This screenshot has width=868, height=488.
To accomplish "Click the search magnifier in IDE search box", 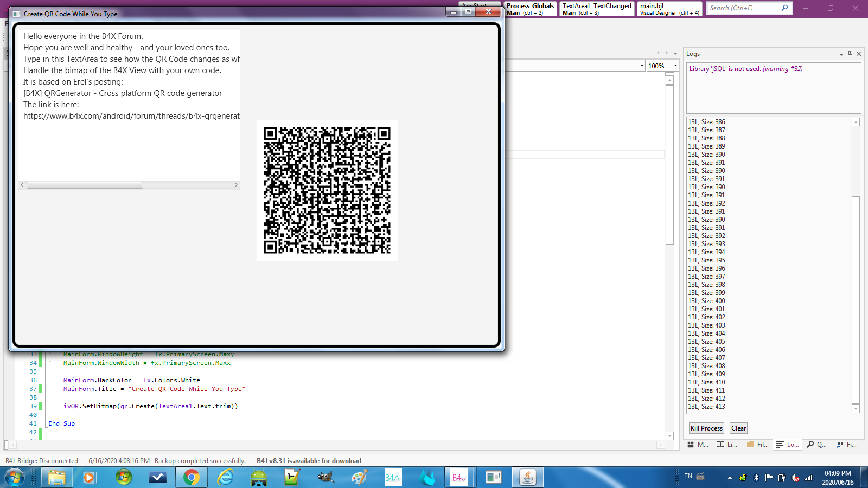I will pyautogui.click(x=784, y=8).
